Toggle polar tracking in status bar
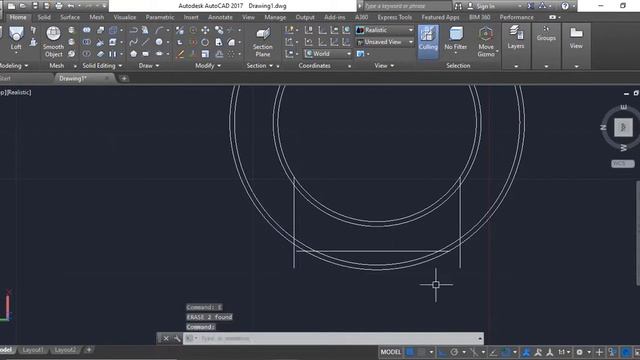The image size is (640, 360). pos(454,352)
